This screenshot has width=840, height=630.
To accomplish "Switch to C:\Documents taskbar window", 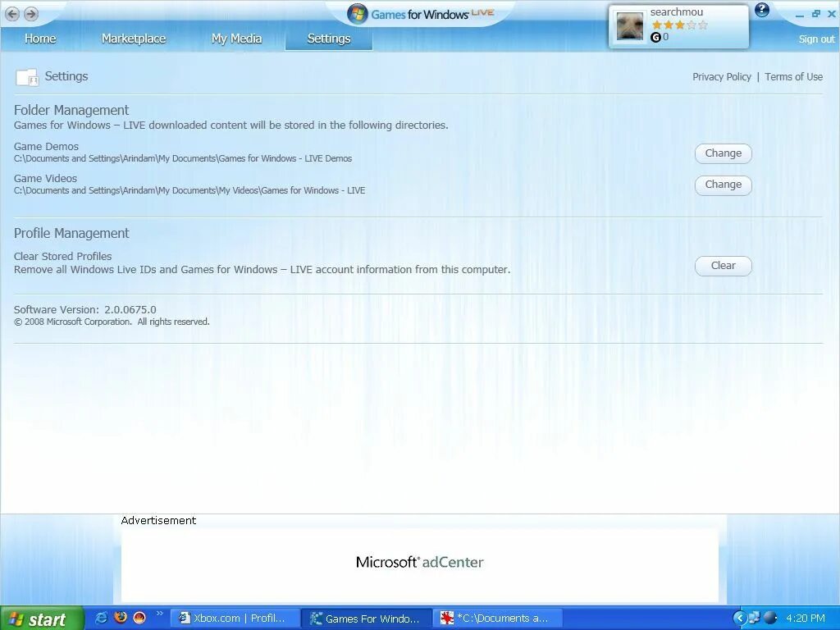I will [498, 619].
